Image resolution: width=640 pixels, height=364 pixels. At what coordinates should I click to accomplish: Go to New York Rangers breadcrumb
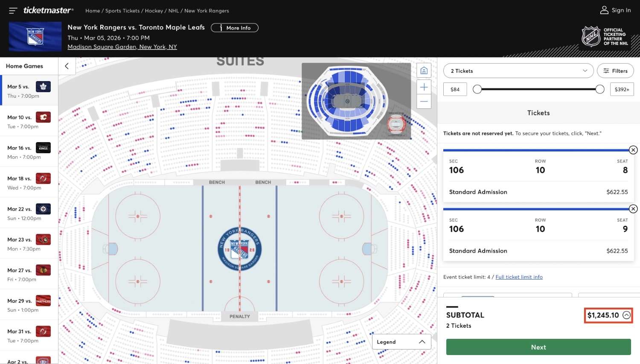[x=207, y=11]
